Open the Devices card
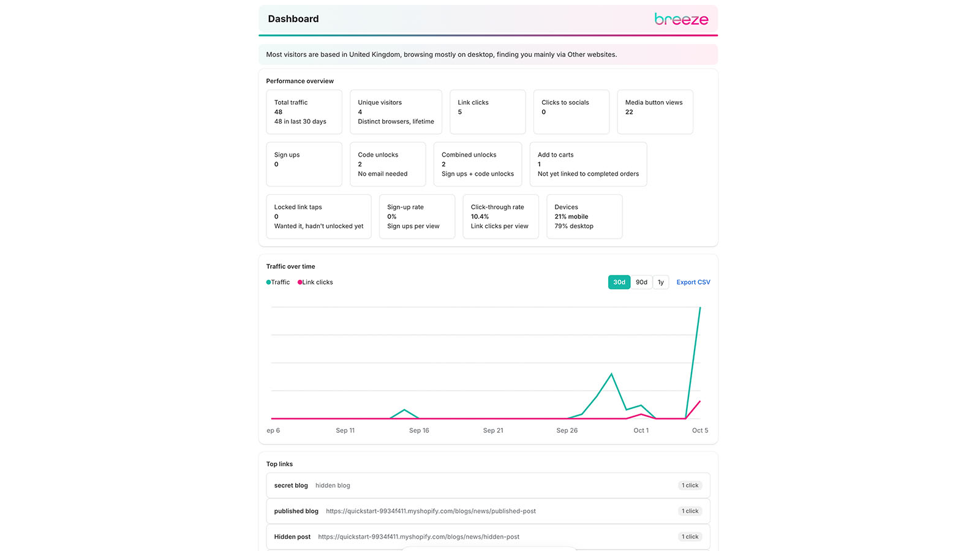 [x=584, y=217]
